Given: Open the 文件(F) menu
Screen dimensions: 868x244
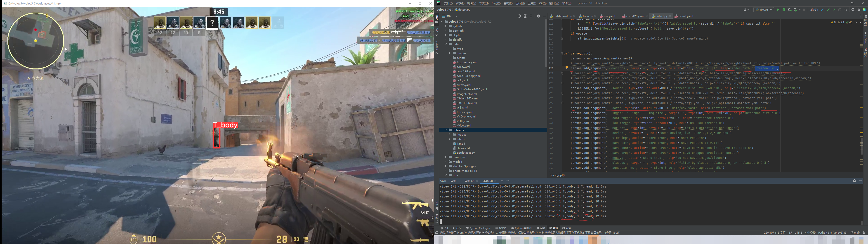Looking at the screenshot, I should point(448,3).
